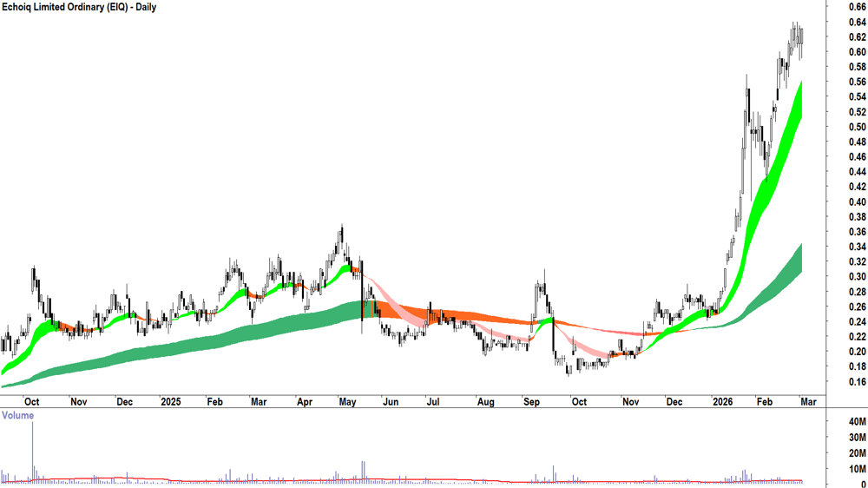Click the Apr date axis label
This screenshot has height=488, width=868.
[x=304, y=401]
